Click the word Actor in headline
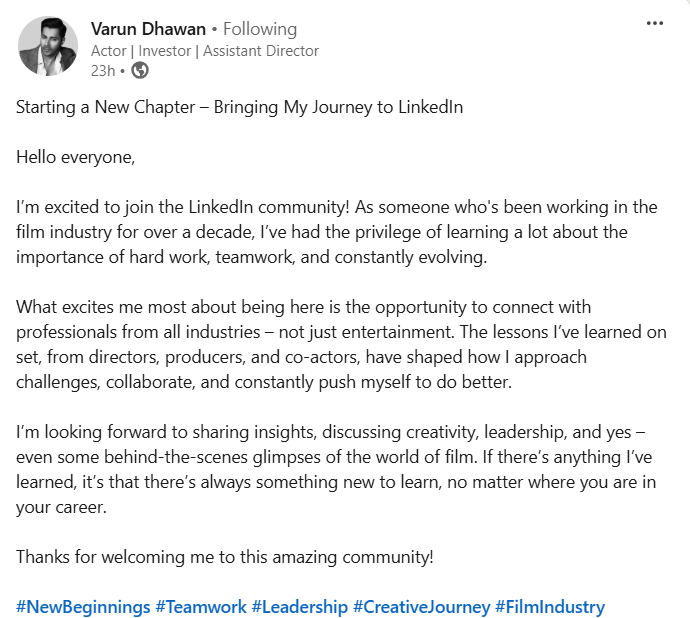Screen dimensions: 690x618 pyautogui.click(x=109, y=50)
